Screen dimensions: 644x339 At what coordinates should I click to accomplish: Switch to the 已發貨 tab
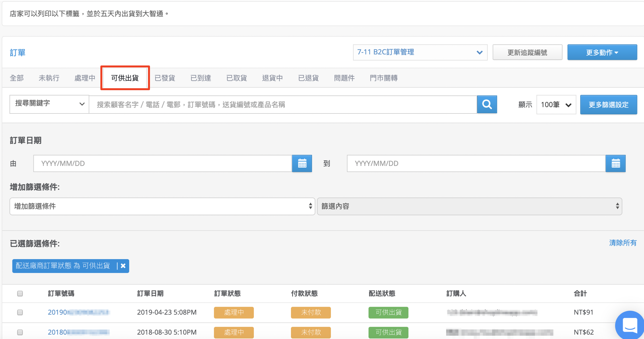(x=165, y=78)
